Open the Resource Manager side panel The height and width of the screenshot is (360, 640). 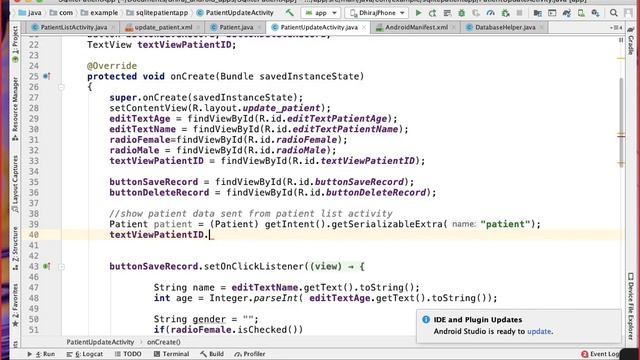tap(15, 109)
